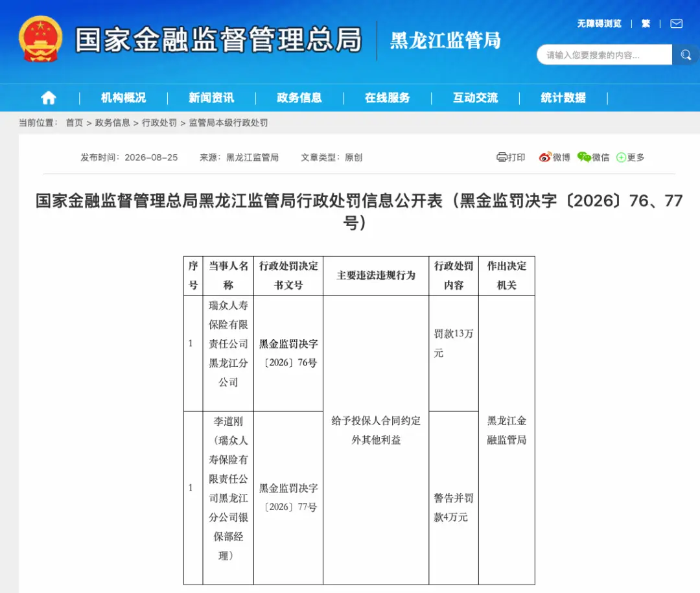
Task: Click the 当事人名称 column header
Action: tap(228, 275)
